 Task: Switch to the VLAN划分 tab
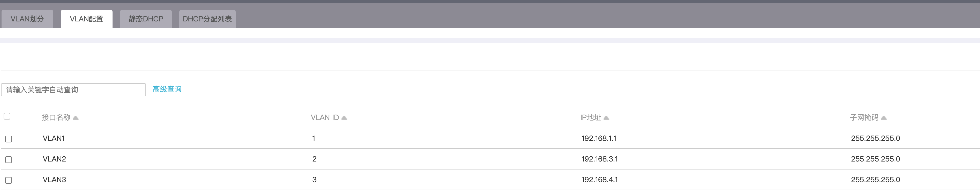tap(27, 19)
